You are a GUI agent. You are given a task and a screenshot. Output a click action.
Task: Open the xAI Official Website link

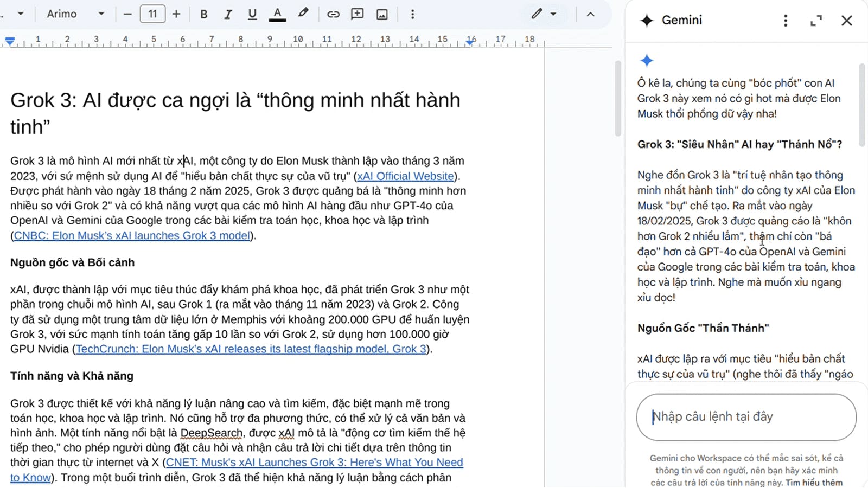pyautogui.click(x=405, y=176)
